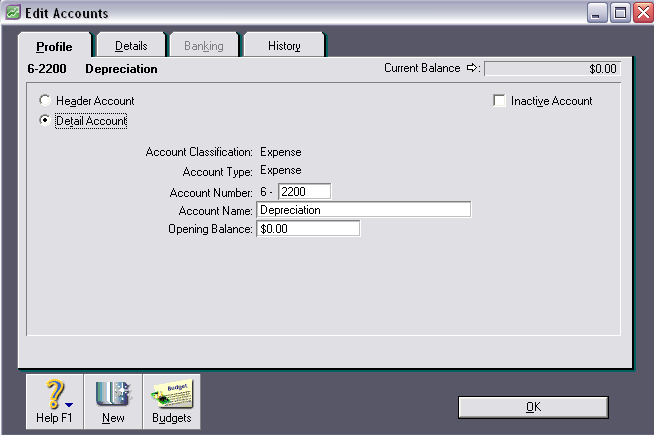Click the 'Current Balance' label
654x435 pixels.
tap(422, 68)
